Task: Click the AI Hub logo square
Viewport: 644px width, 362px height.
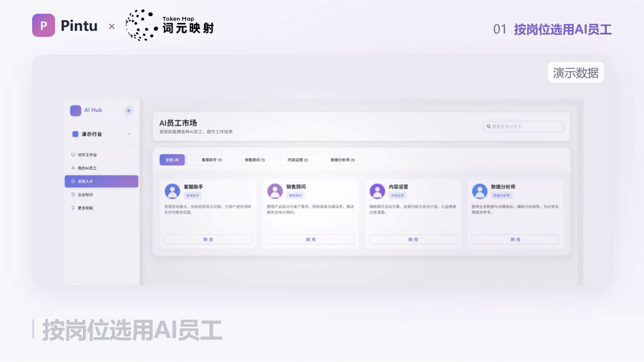Action: (x=76, y=111)
